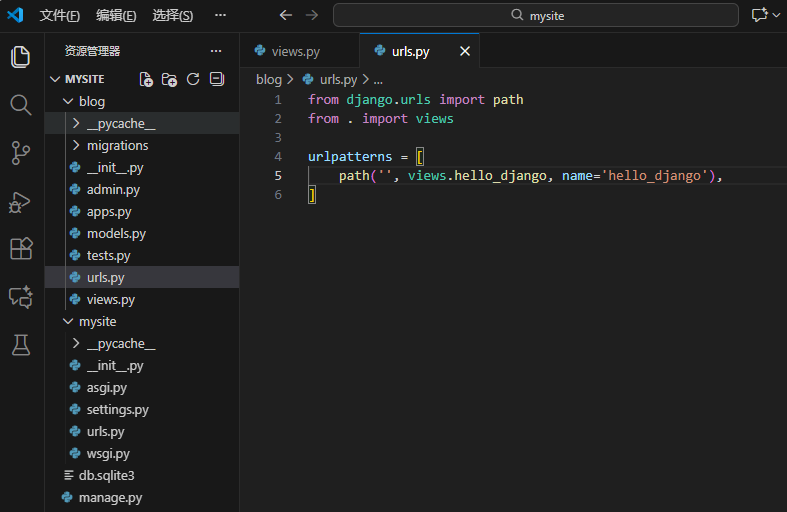Go back with left arrow
The image size is (787, 512).
pyautogui.click(x=286, y=15)
